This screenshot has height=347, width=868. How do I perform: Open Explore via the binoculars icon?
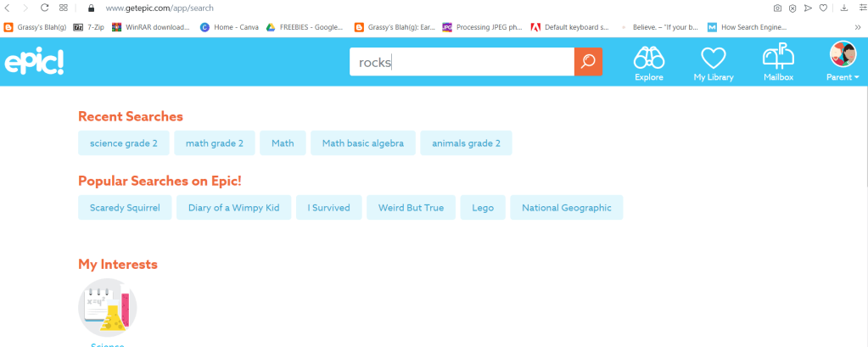tap(649, 63)
